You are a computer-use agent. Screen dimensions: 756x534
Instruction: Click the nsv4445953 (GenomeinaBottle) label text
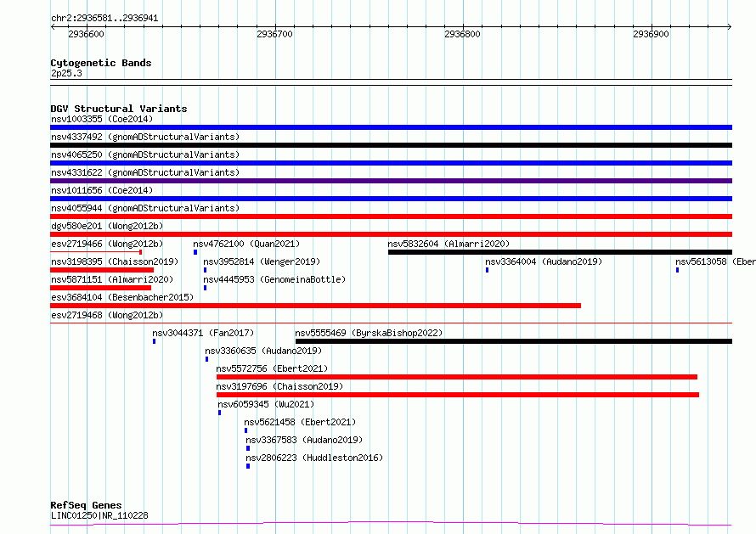coord(274,279)
